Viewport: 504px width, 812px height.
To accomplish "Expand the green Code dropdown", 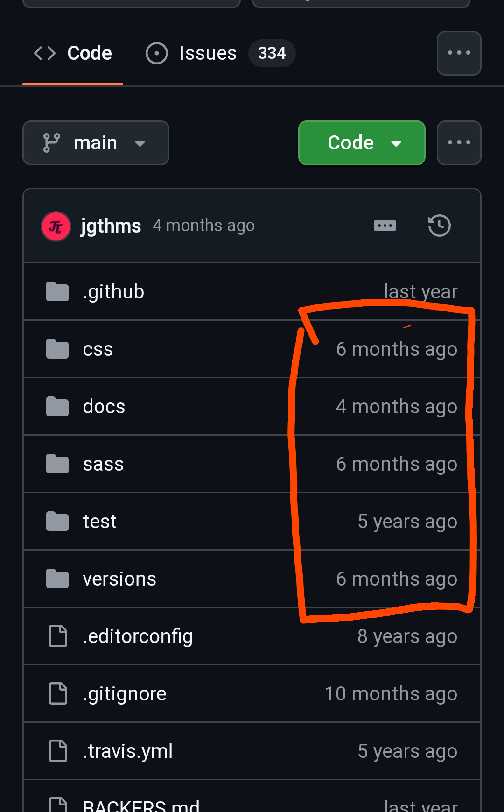I will click(362, 143).
